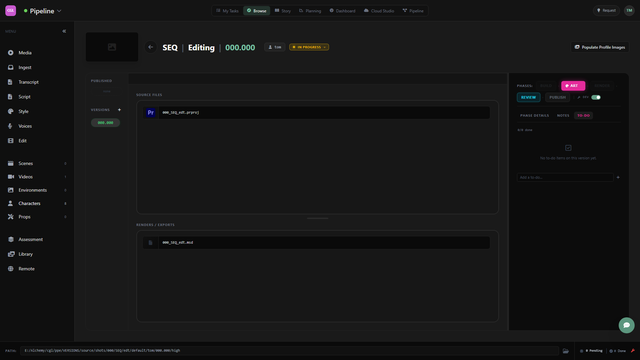640x360 pixels.
Task: Click the 000.000 version in header
Action: pyautogui.click(x=240, y=48)
